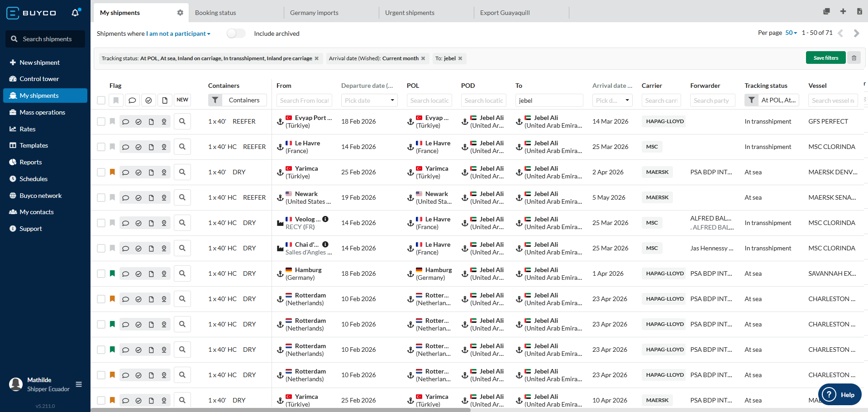The width and height of the screenshot is (868, 412).
Task: Select checkbox for the Hamburg shipment row
Action: pyautogui.click(x=101, y=273)
